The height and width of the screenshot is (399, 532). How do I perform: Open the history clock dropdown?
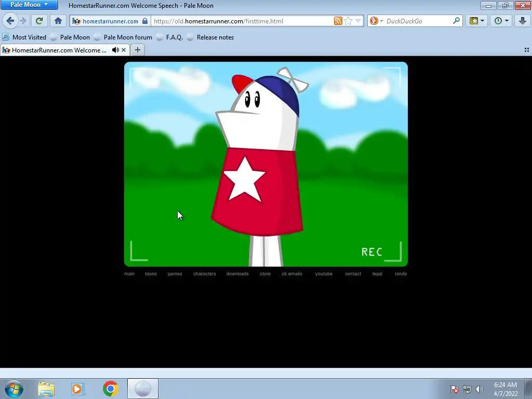tap(501, 21)
